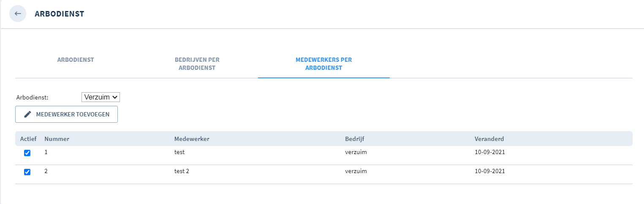644x204 pixels.
Task: Uncheck the Actief checkbox for row 1
Action: [x=27, y=153]
